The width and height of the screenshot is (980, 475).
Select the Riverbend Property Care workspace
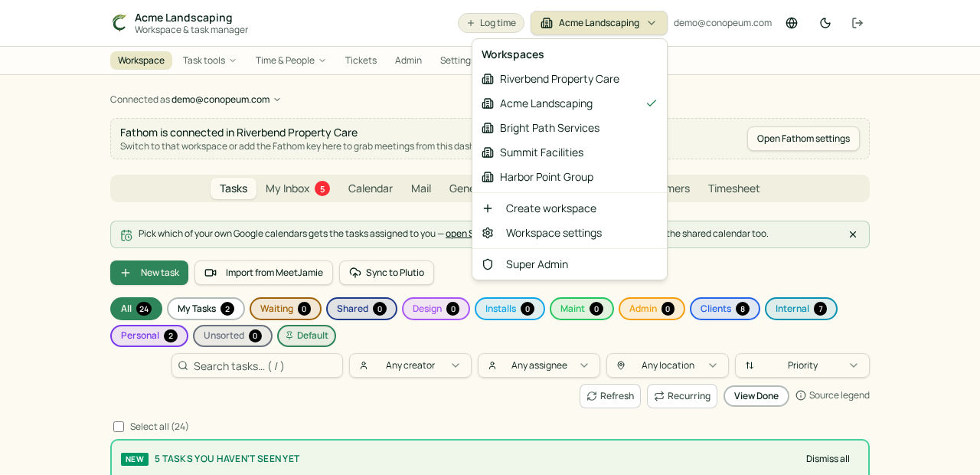[x=570, y=79]
